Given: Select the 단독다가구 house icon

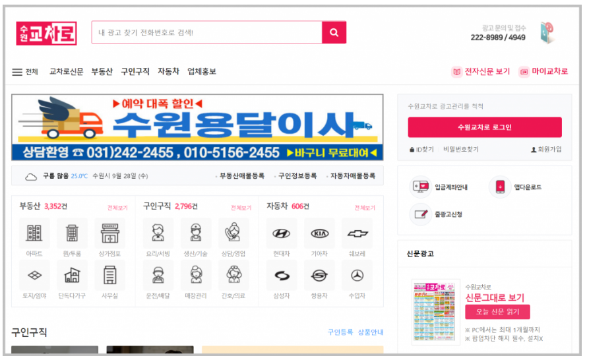Looking at the screenshot, I should [x=72, y=276].
